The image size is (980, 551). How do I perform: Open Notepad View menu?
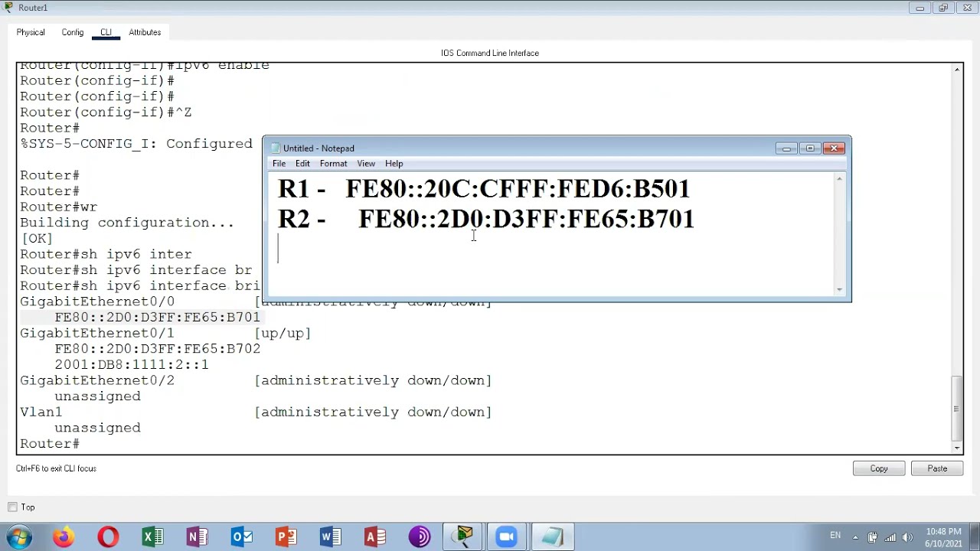[366, 163]
